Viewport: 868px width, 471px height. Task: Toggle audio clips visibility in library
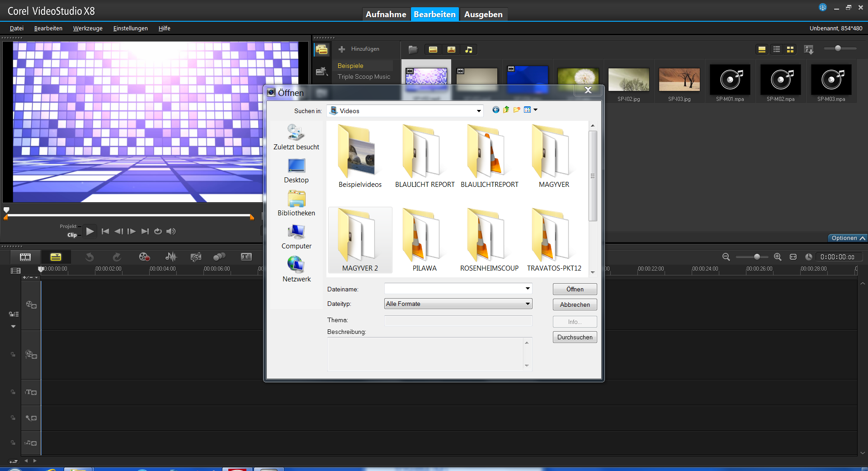point(469,49)
